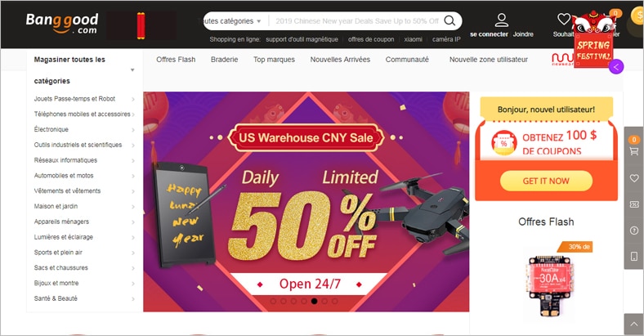
Task: Open the all categories search dropdown
Action: click(232, 21)
